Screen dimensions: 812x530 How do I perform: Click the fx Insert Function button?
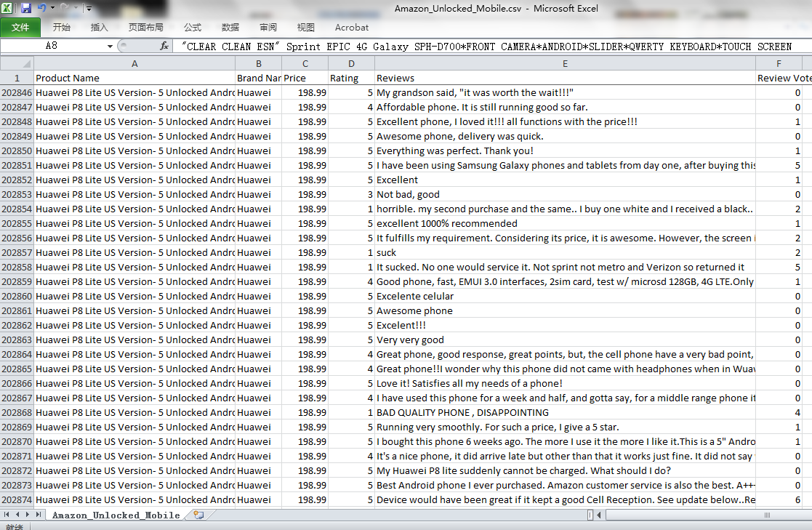pyautogui.click(x=164, y=46)
